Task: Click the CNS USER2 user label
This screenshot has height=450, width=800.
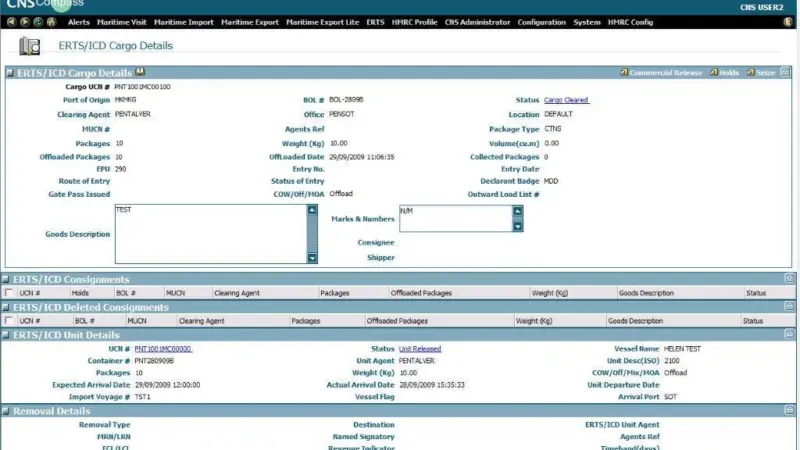Action: 762,7
